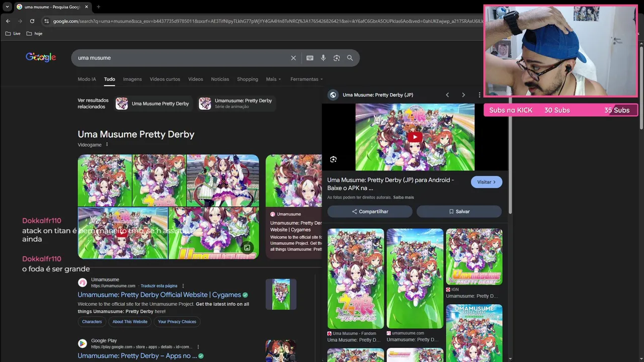644x362 pixels.
Task: Open the official website result thumbnail
Action: [281, 294]
